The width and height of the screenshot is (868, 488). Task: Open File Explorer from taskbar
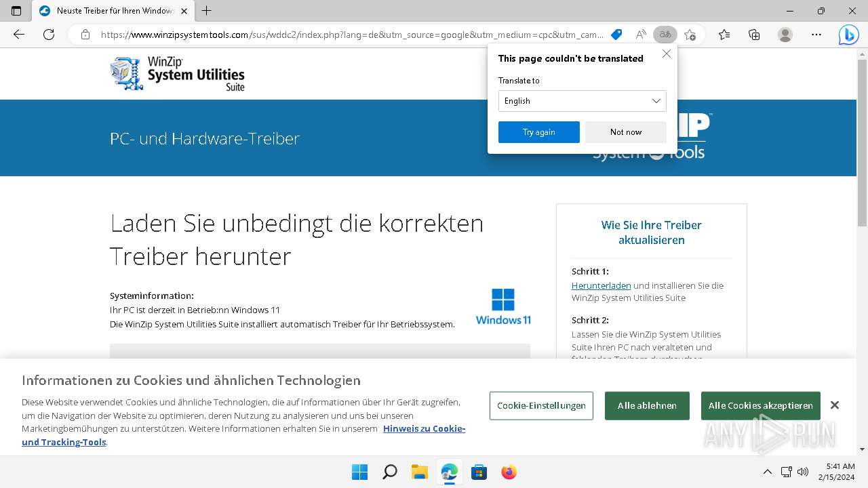tap(419, 472)
